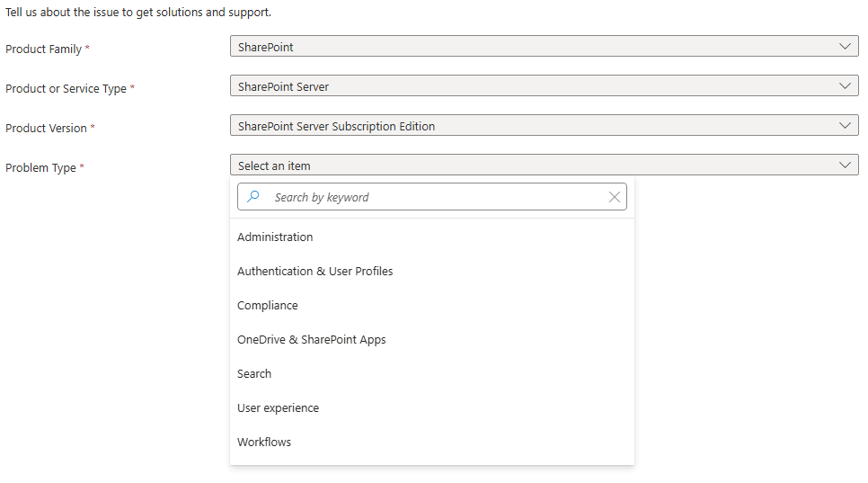Open the Product or Service Type dropdown
The image size is (868, 483).
545,85
